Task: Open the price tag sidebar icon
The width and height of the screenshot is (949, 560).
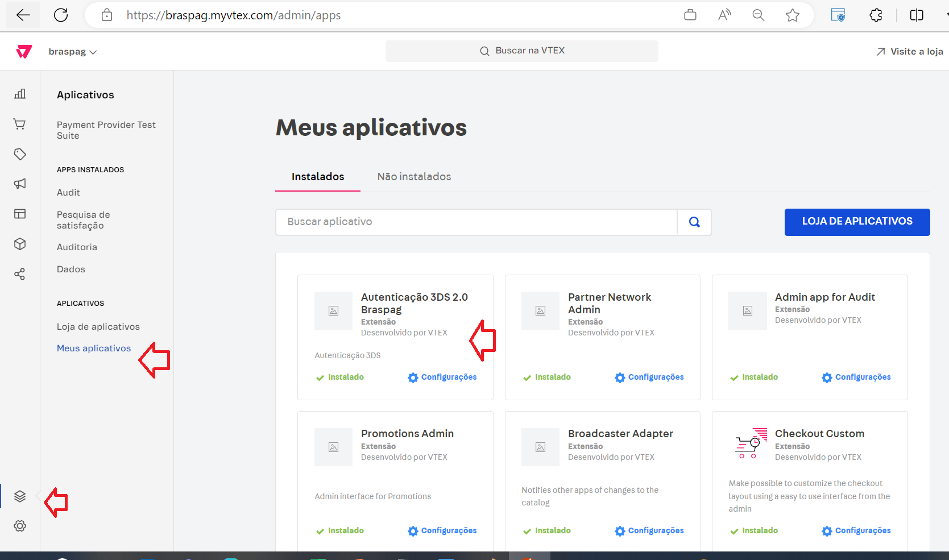Action: (x=20, y=154)
